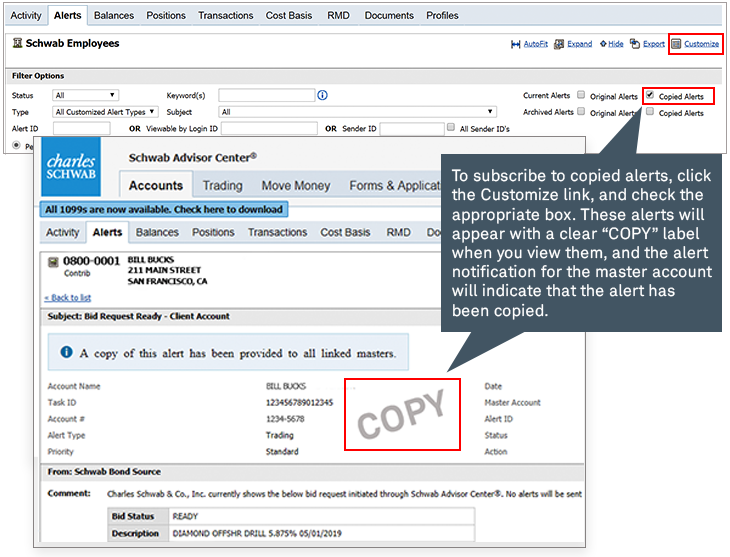Viewport: 730px width, 557px height.
Task: Click the account icon beside 0800-0001
Action: (x=54, y=262)
